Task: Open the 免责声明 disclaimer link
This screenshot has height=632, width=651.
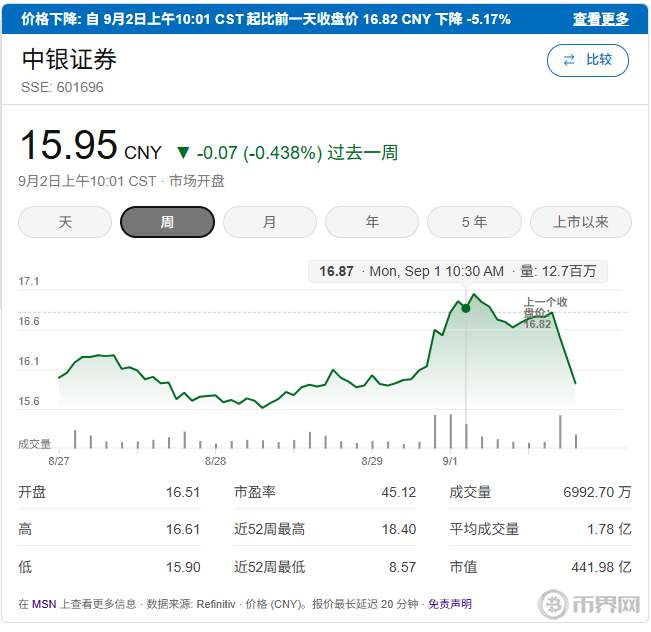Action: point(450,604)
